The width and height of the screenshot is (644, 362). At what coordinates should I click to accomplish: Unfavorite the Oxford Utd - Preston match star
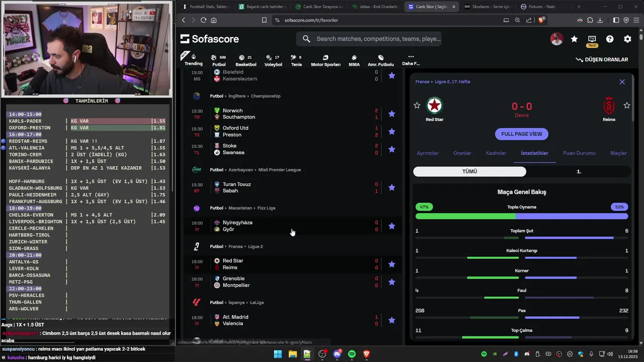tap(392, 131)
